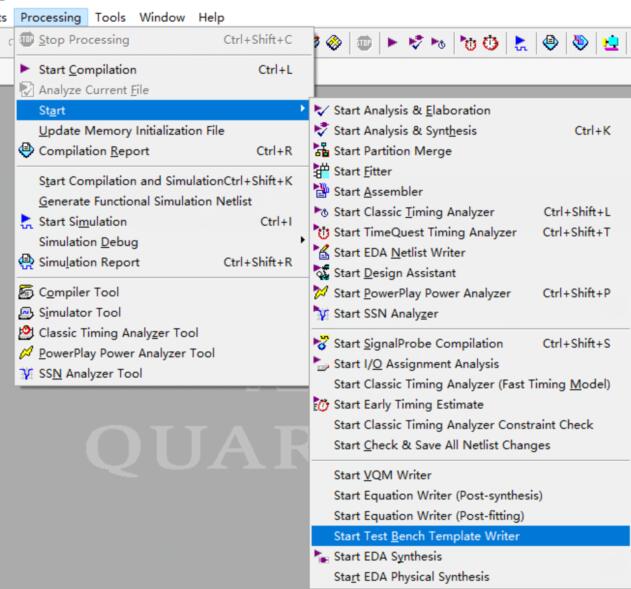Image resolution: width=631 pixels, height=589 pixels.
Task: Select Start Check & Save All Netlist Changes
Action: coord(470,445)
